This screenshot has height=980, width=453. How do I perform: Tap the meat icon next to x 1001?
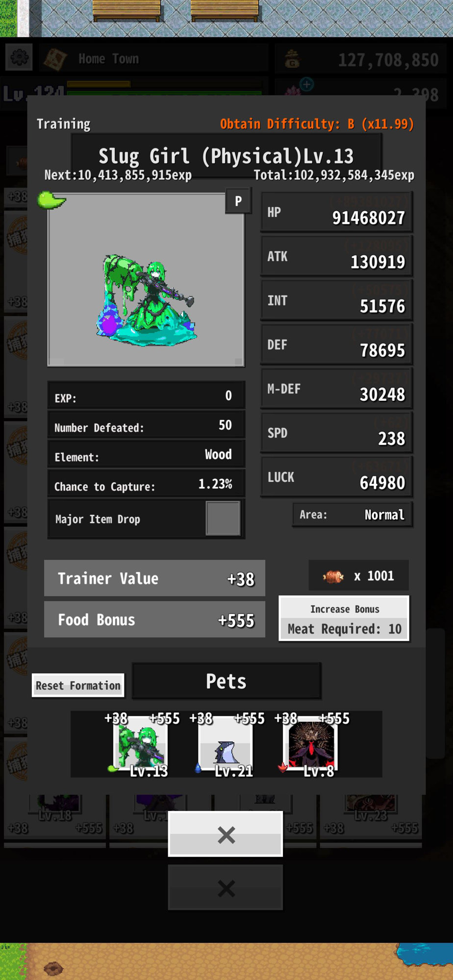tap(333, 576)
